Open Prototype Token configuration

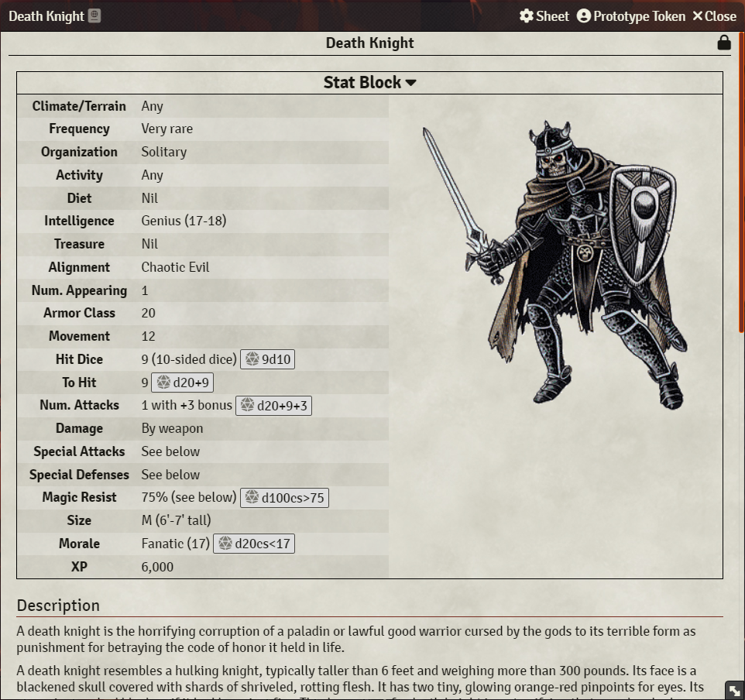(631, 15)
